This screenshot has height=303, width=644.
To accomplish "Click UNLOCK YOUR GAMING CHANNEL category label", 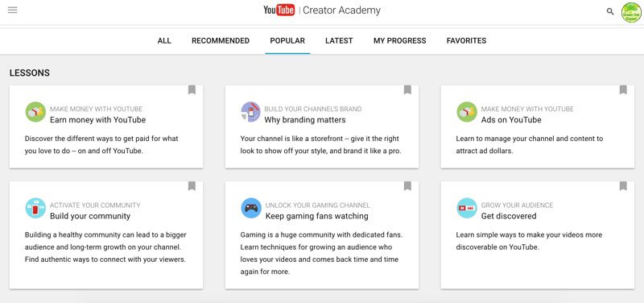I will pos(317,205).
